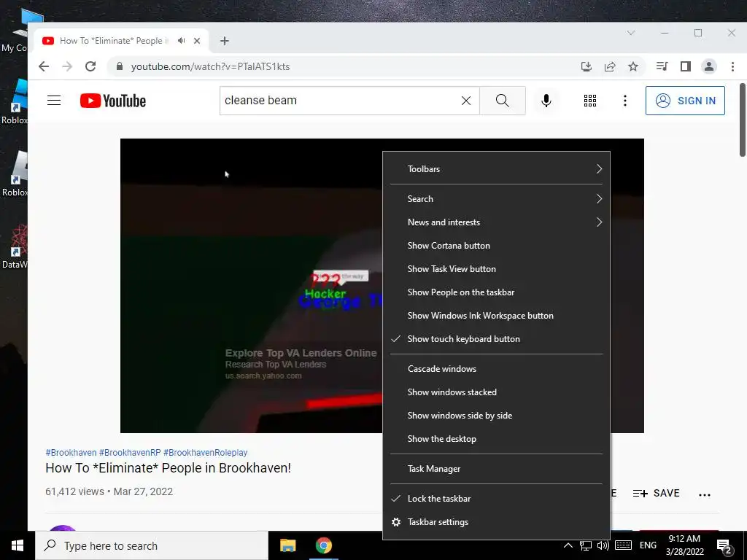Uncheck Lock the taskbar

coord(496,499)
